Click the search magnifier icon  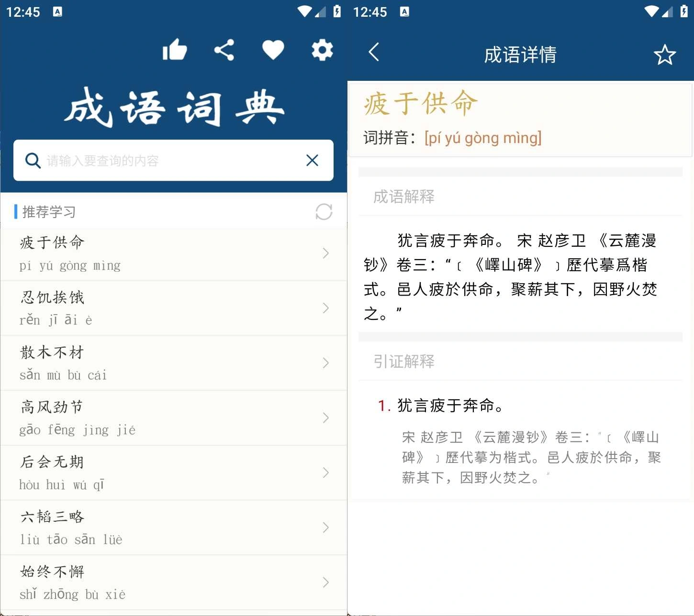click(x=33, y=161)
